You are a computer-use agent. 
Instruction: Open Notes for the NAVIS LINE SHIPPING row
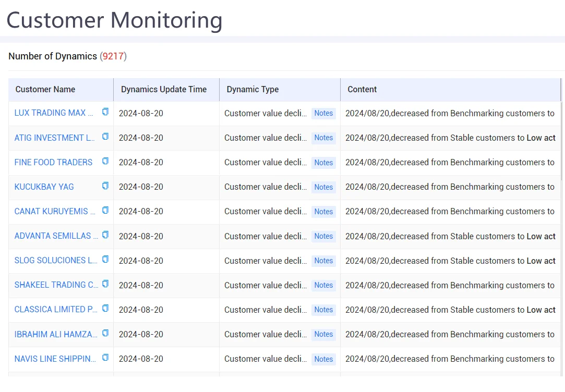tap(323, 359)
